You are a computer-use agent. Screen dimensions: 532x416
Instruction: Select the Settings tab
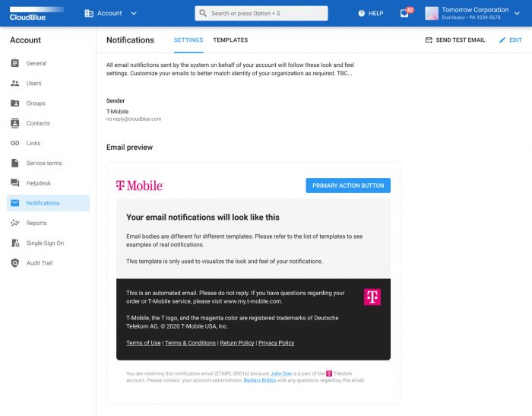188,40
